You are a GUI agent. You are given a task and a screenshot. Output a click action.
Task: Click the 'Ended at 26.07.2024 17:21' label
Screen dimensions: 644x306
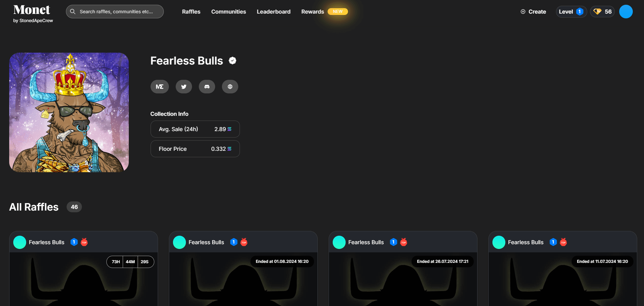(x=442, y=262)
